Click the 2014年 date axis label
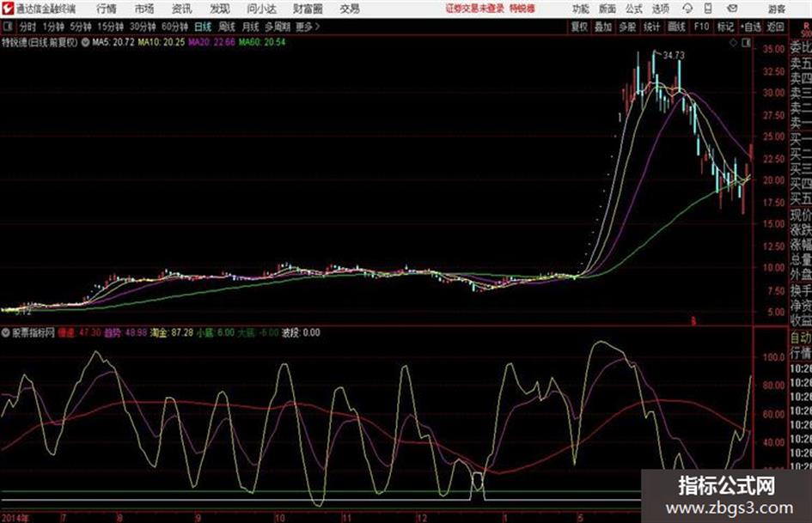Viewport: 812px width, 523px height. click(15, 517)
